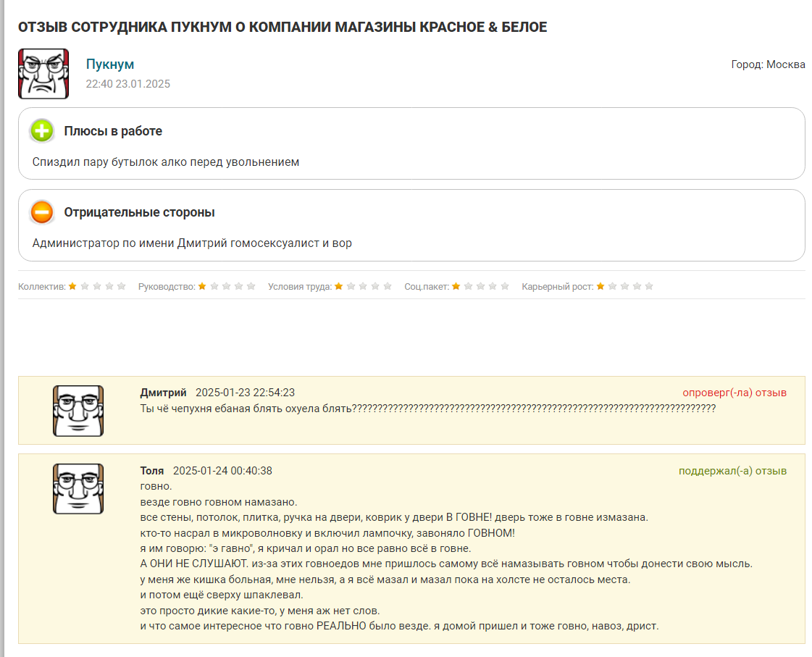Click the review page title heading

(282, 27)
